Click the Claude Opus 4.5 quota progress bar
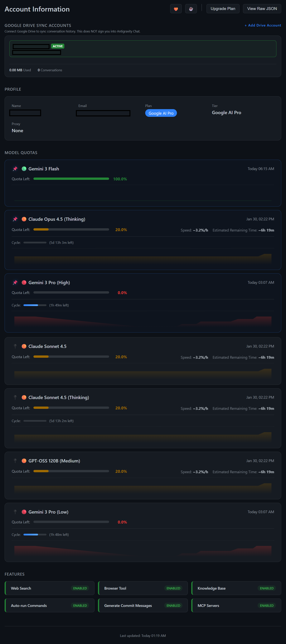Image resolution: width=286 pixels, height=644 pixels. pyautogui.click(x=71, y=229)
